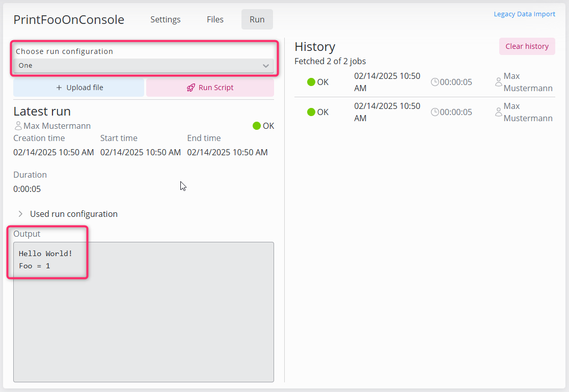Click the green OK dot in first history row
The width and height of the screenshot is (569, 392).
click(311, 82)
